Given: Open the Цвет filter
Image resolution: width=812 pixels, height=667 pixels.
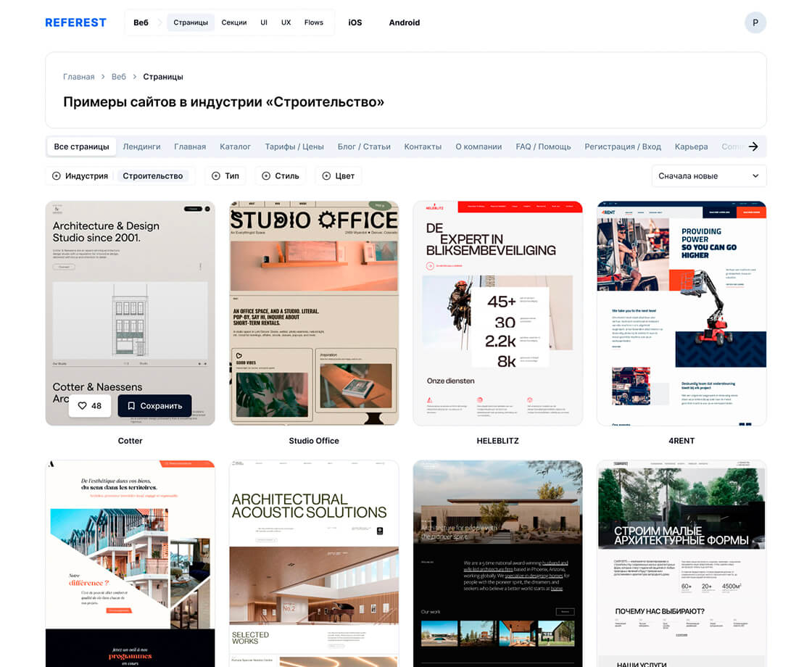Looking at the screenshot, I should pyautogui.click(x=338, y=176).
